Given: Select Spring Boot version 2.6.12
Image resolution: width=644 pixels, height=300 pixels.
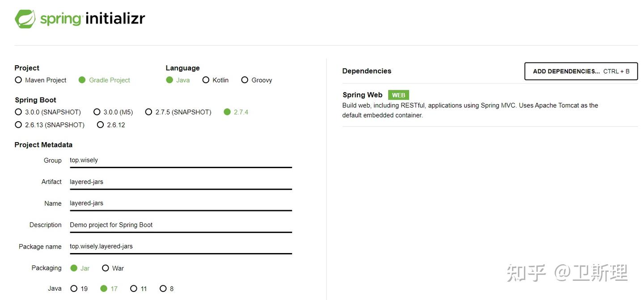Looking at the screenshot, I should [100, 125].
